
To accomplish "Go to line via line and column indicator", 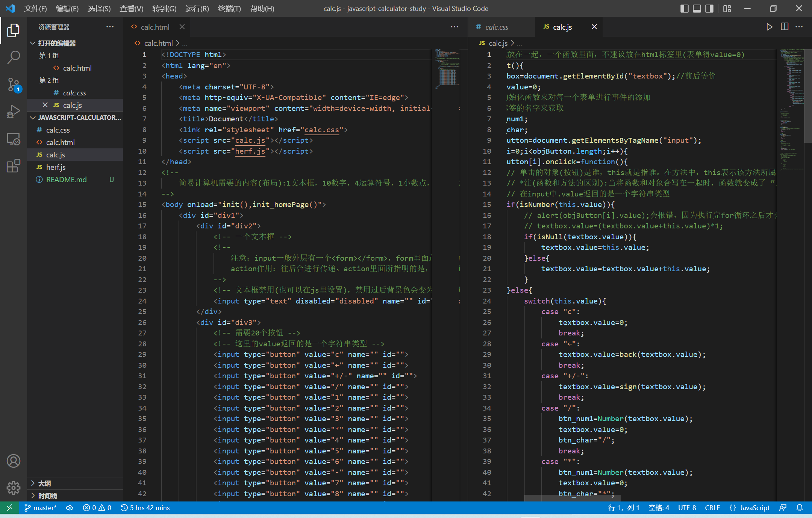I will [x=623, y=508].
